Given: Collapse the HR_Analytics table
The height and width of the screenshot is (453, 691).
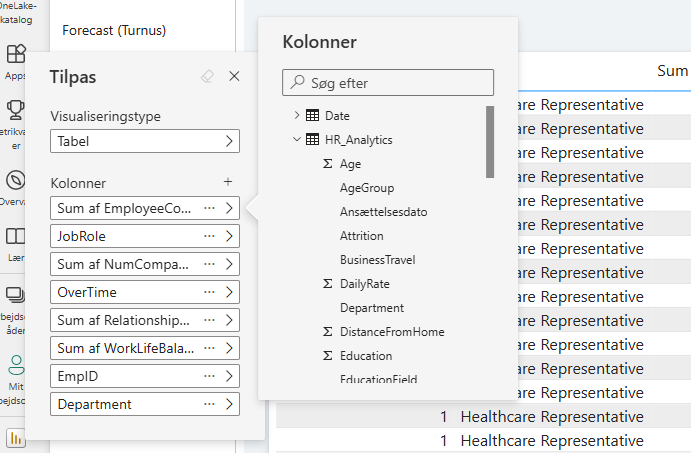Looking at the screenshot, I should pos(297,140).
